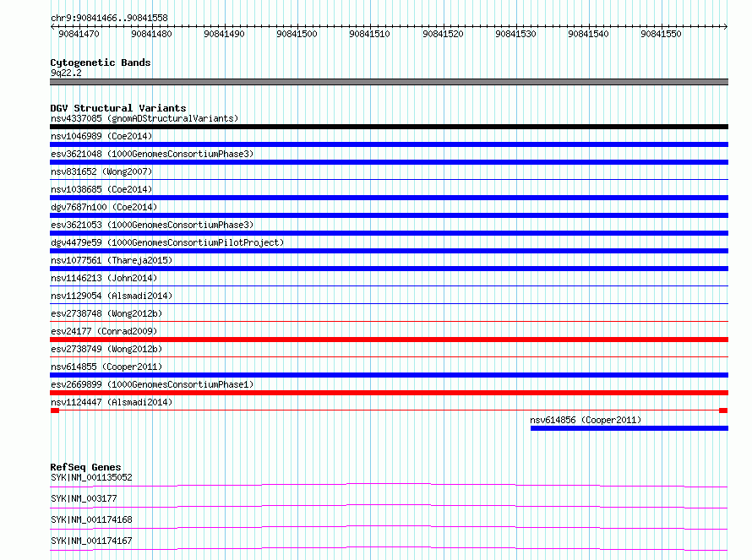The image size is (752, 560).
Task: Open nsv614856 (Cooper2011) variant
Action: point(586,420)
